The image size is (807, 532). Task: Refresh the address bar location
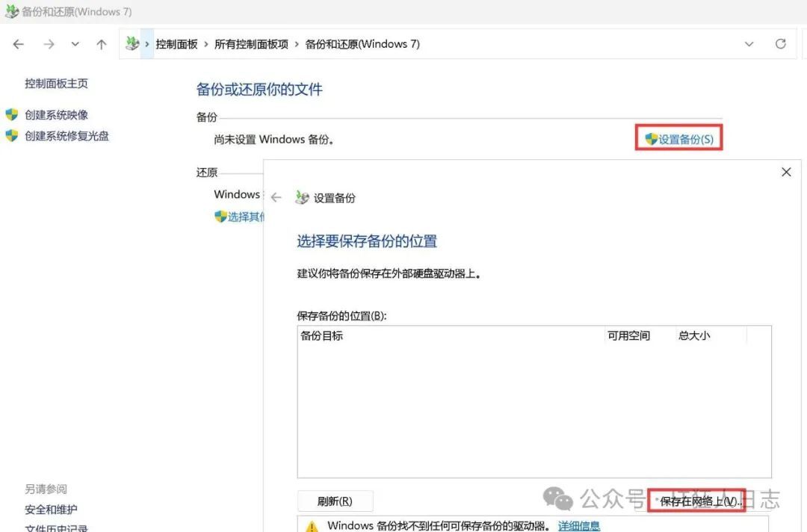tap(780, 44)
